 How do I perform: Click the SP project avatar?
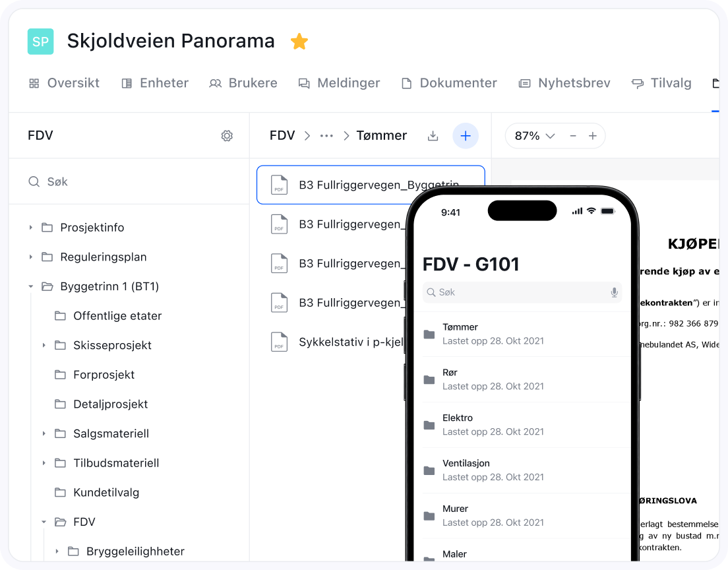40,42
